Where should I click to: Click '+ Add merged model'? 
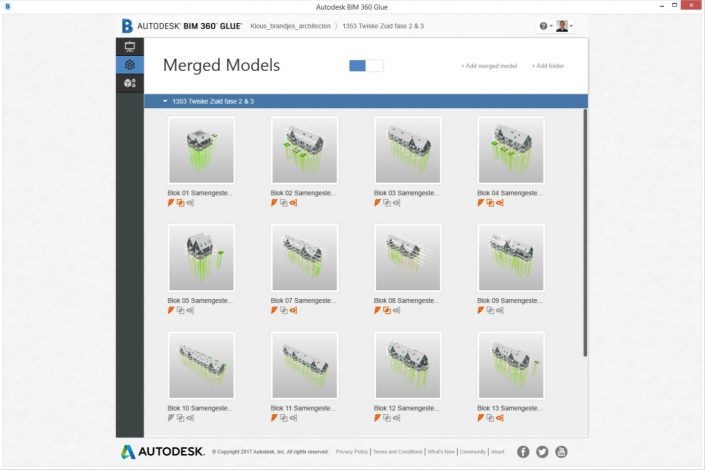489,66
